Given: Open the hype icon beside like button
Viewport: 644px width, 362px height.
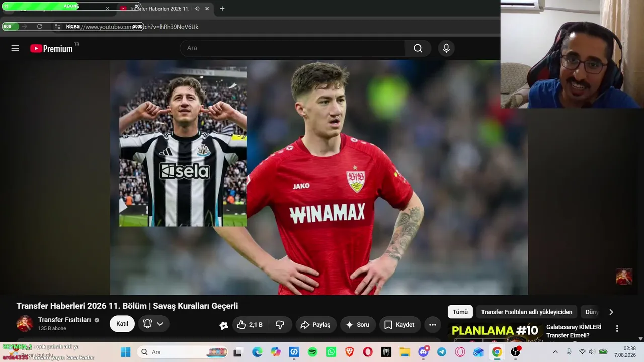Looking at the screenshot, I should (x=224, y=325).
